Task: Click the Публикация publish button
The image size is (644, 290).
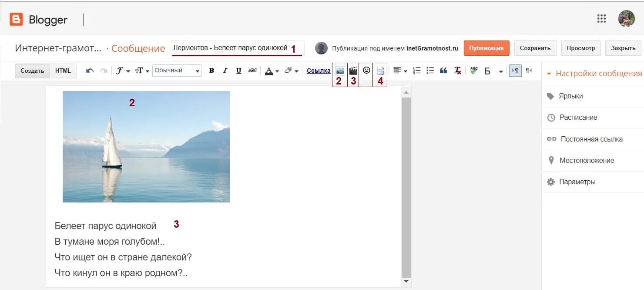Action: point(486,48)
